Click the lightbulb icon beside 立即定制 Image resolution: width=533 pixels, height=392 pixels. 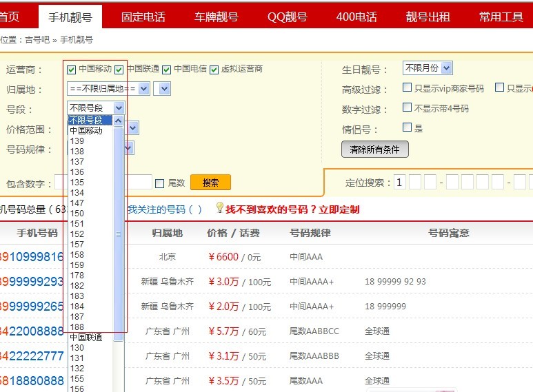click(219, 208)
